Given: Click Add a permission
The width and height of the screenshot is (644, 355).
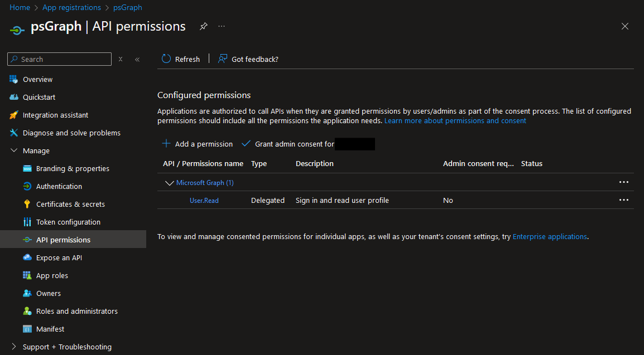Looking at the screenshot, I should click(196, 144).
